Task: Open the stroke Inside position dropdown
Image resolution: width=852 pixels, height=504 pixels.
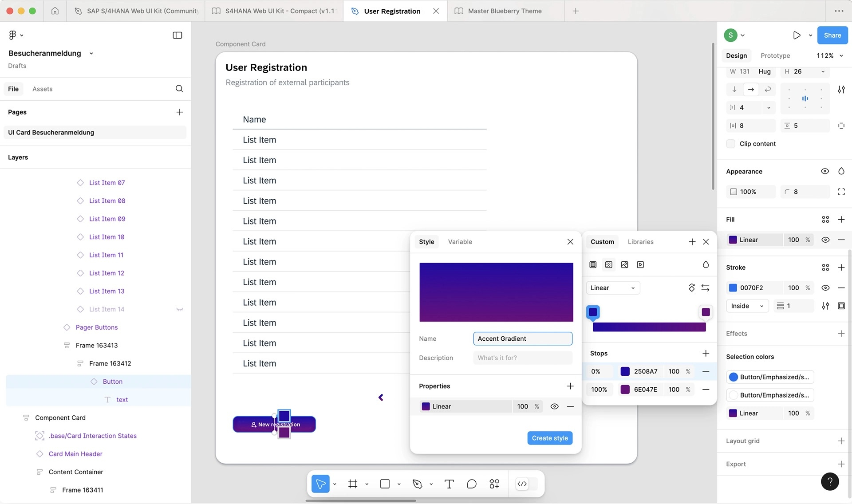Action: (x=747, y=306)
